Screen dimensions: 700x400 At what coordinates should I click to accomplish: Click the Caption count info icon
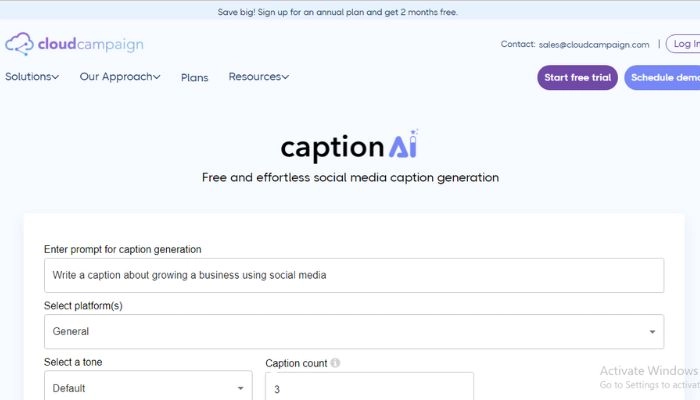tap(335, 363)
